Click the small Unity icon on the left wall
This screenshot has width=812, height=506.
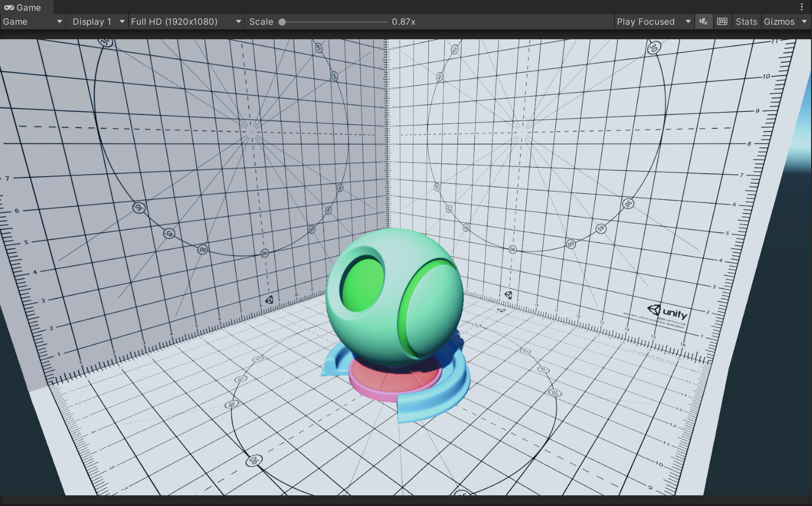click(x=269, y=300)
